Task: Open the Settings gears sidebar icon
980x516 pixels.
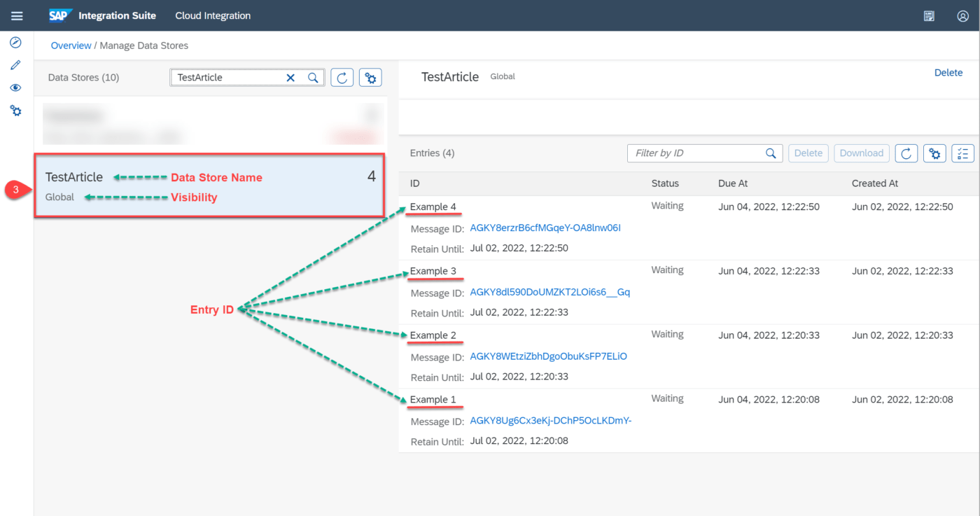Action: 16,110
